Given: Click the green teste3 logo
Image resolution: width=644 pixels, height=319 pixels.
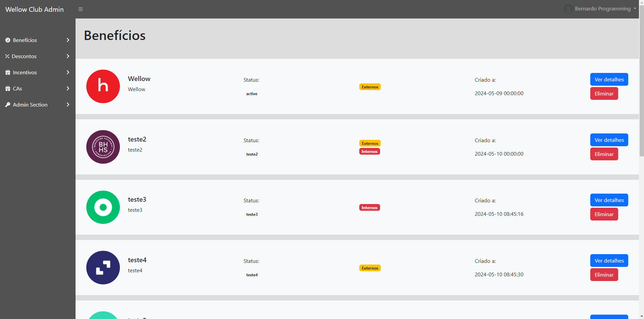Looking at the screenshot, I should point(103,207).
